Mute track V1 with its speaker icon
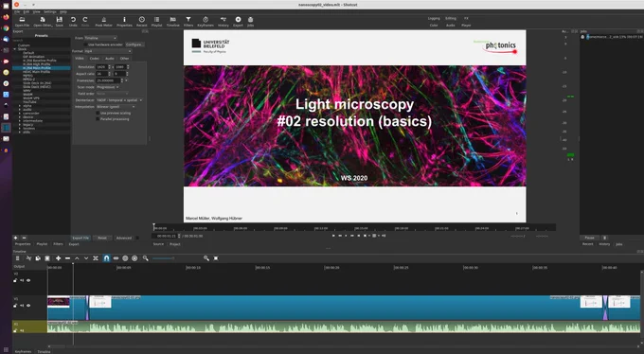644x354 pixels. click(x=22, y=306)
